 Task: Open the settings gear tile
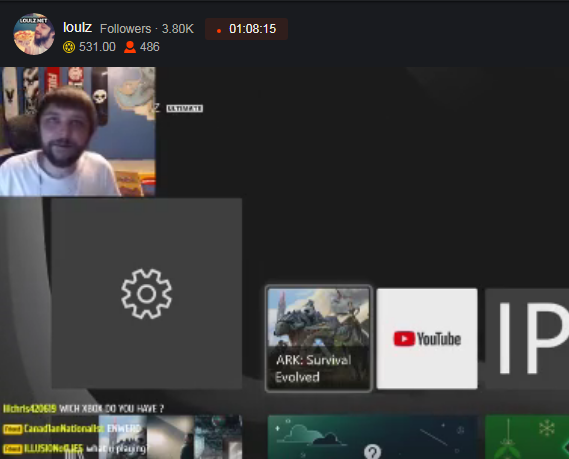pos(147,293)
